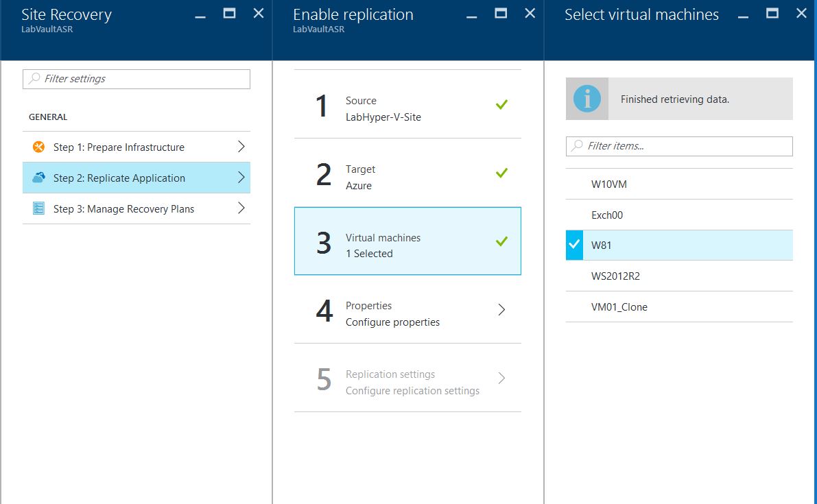
Task: Minimize the Site Recovery blade
Action: [199, 14]
